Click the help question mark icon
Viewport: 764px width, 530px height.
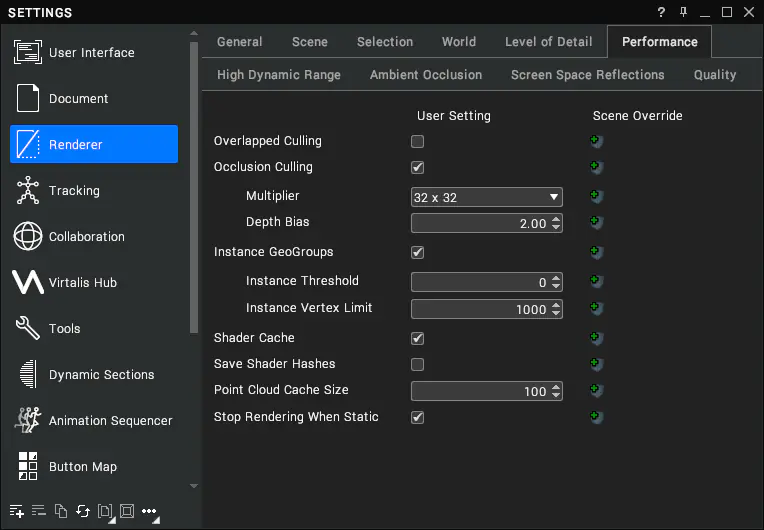click(661, 12)
